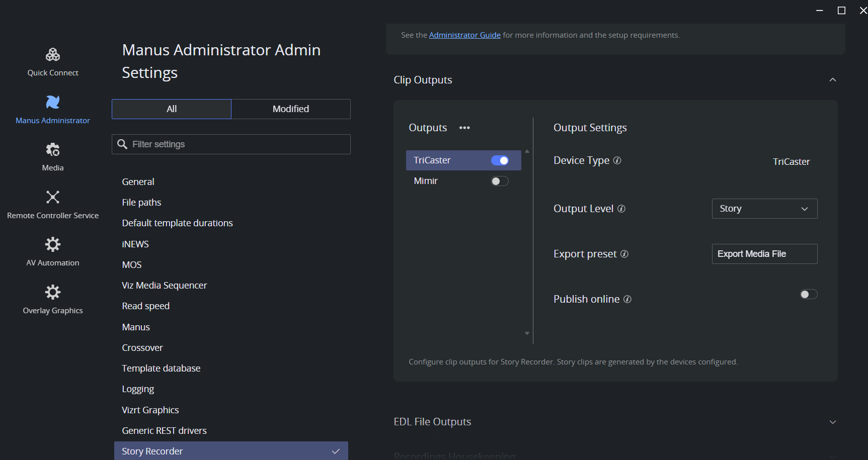Open the Outputs three-dot menu
Screen dimensions: 868x460
tap(464, 128)
